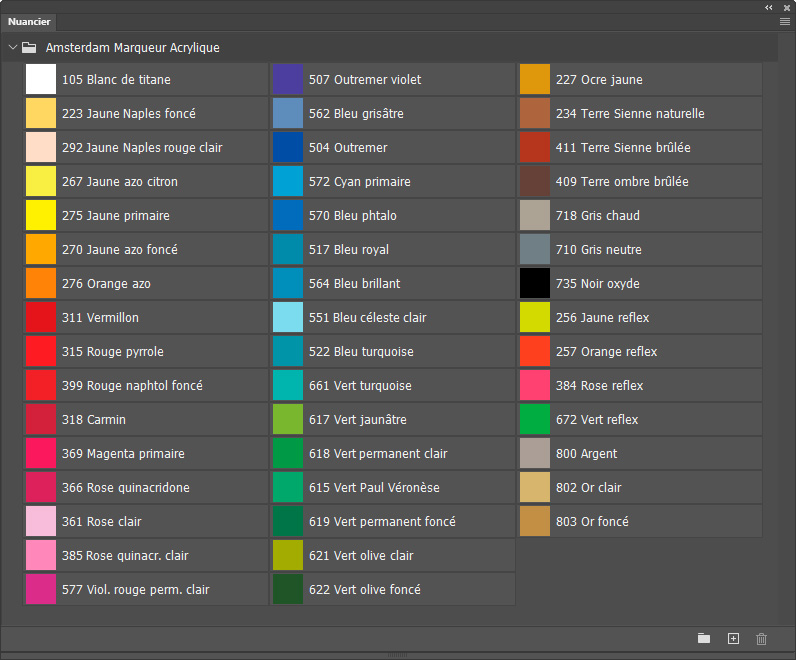Open the Nuancier panel options menu
Screen dimensions: 796x660
point(785,21)
